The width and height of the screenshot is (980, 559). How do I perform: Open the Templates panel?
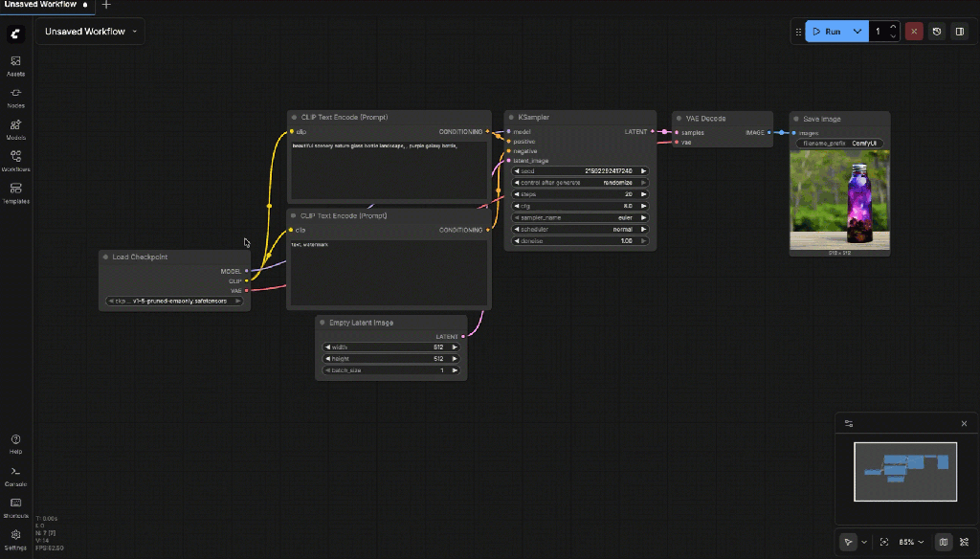coord(16,192)
